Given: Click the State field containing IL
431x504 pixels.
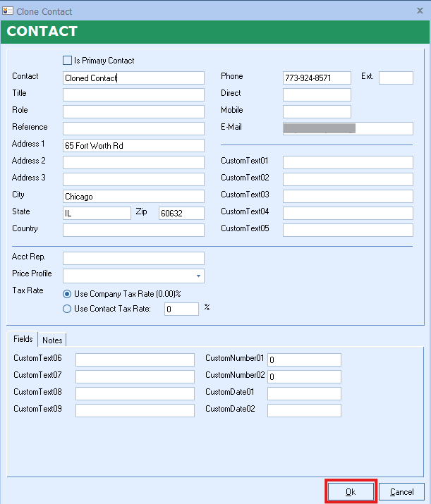Looking at the screenshot, I should pos(97,213).
